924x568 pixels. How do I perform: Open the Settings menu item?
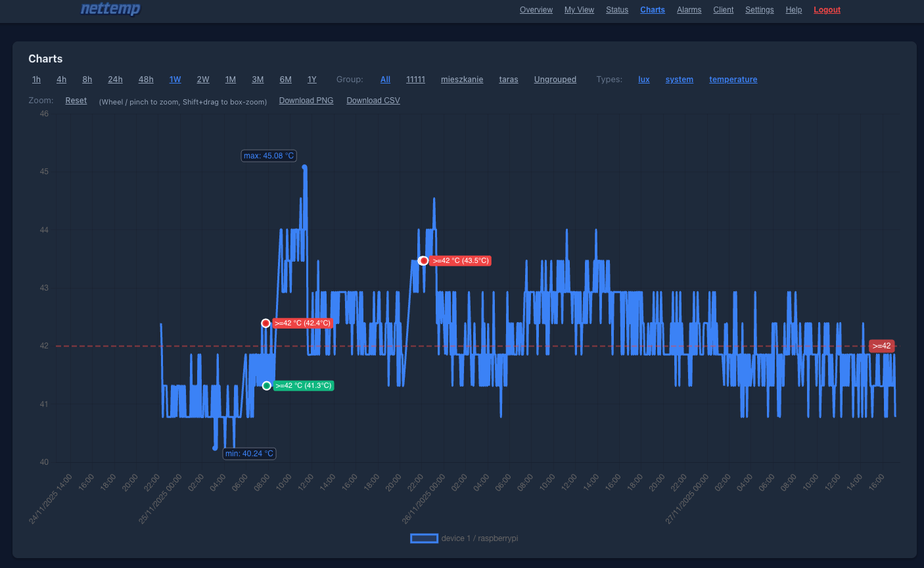[760, 9]
